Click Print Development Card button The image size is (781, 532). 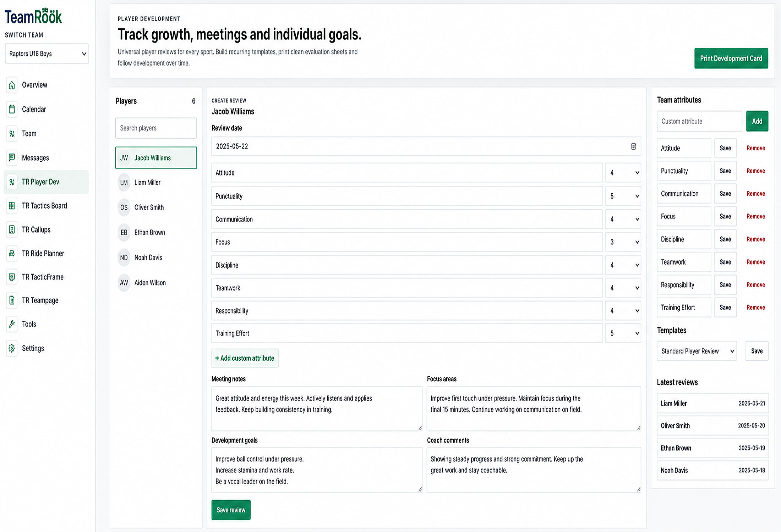pos(731,59)
